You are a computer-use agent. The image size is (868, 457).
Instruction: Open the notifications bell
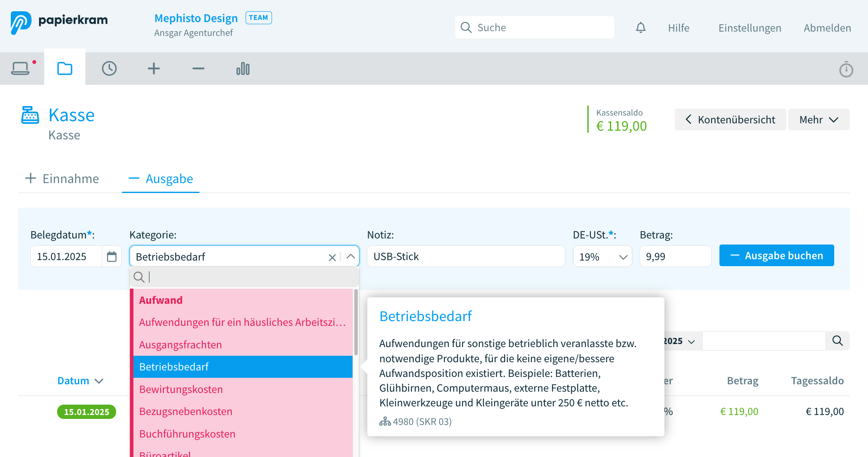point(641,28)
